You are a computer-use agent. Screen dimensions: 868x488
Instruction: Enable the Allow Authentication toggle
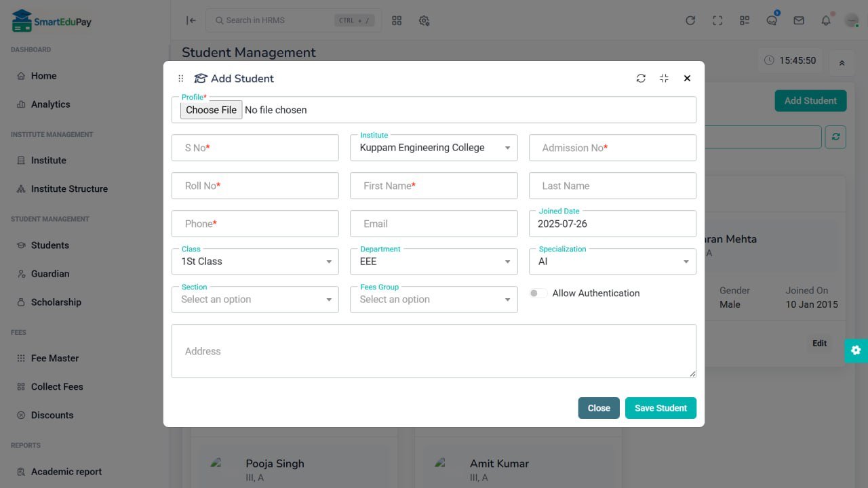tap(538, 293)
